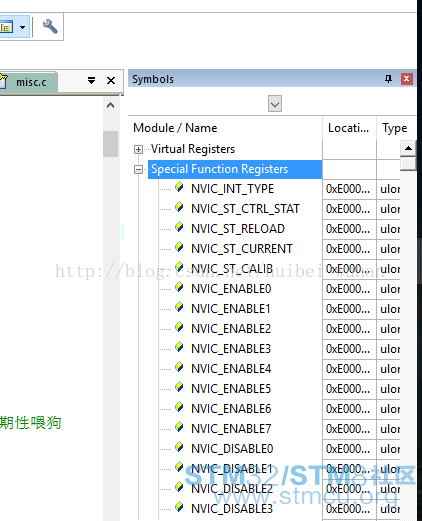Image resolution: width=422 pixels, height=521 pixels.
Task: Close the misc.c editor tab
Action: point(111,80)
